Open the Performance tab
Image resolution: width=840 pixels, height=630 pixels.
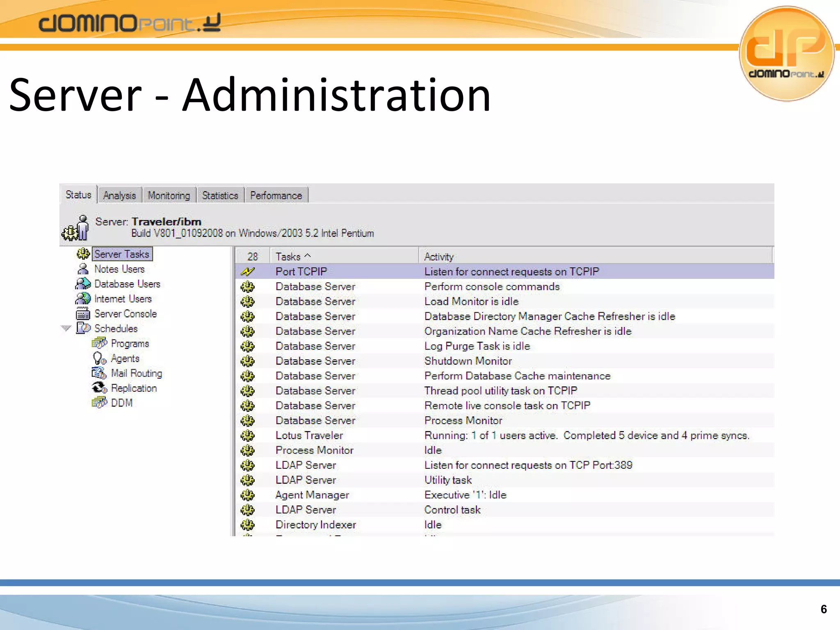tap(276, 195)
